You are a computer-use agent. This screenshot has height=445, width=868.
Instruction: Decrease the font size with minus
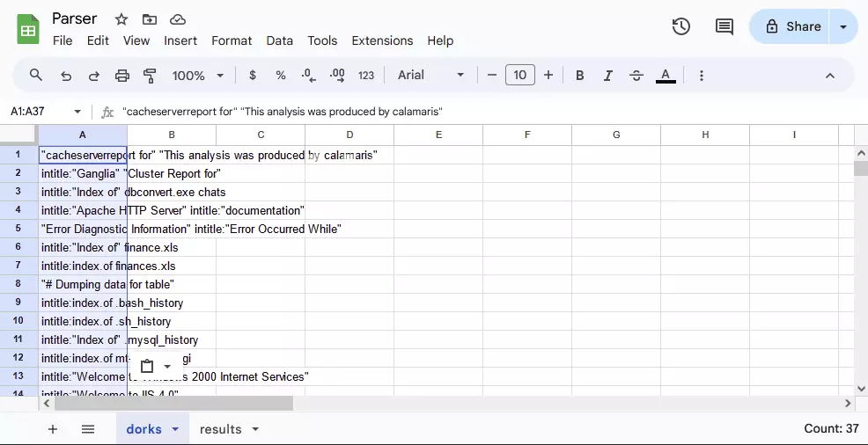491,75
